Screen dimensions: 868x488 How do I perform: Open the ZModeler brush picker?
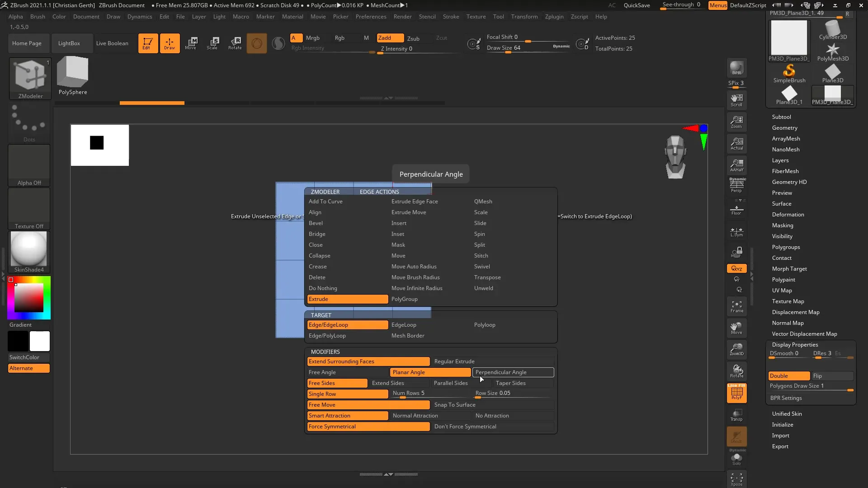coord(30,78)
